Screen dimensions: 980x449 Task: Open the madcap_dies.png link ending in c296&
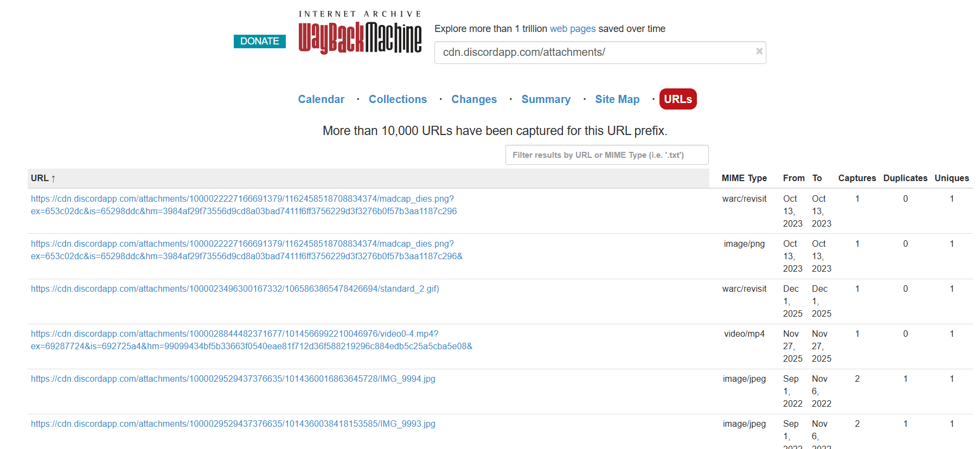click(x=247, y=250)
